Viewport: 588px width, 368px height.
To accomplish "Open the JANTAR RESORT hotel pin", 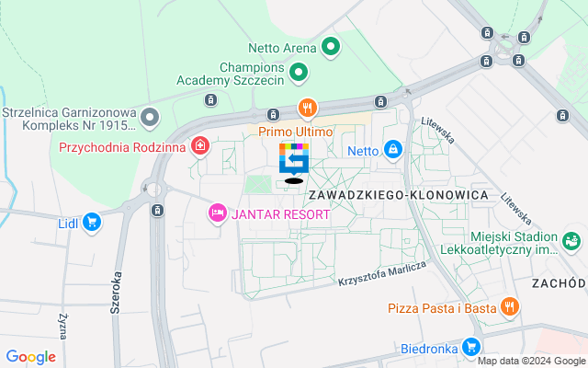I will tap(218, 214).
